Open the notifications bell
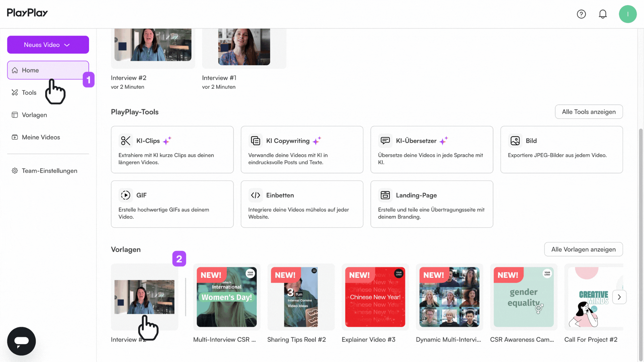 click(603, 14)
